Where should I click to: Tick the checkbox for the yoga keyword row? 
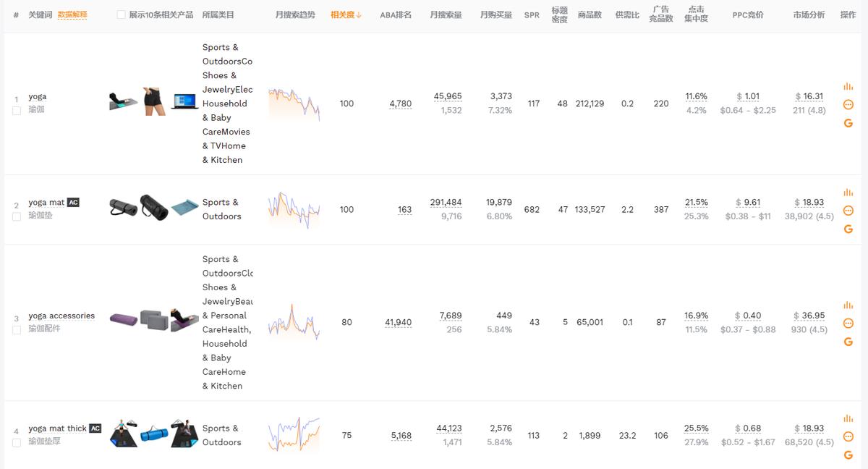(x=17, y=111)
